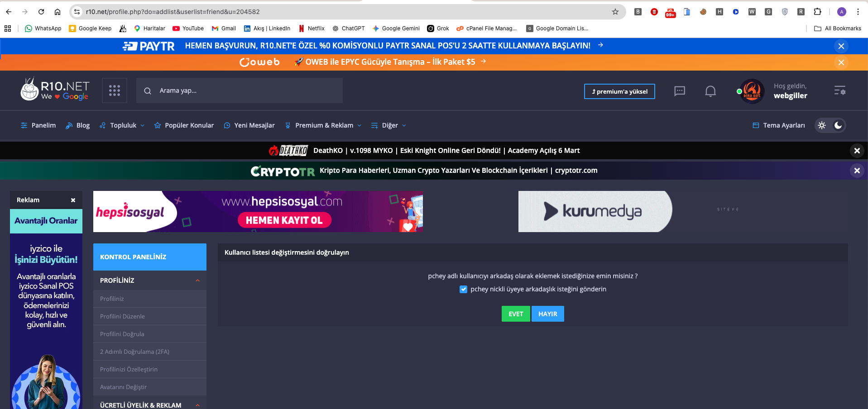Open the Google Gemini bookmark

coord(396,29)
